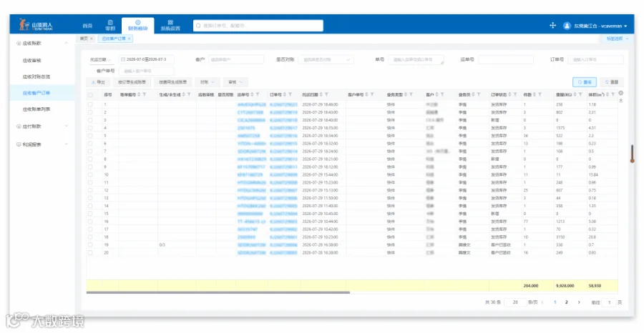Click the 查询 search button
The height and width of the screenshot is (333, 644).
pos(585,82)
